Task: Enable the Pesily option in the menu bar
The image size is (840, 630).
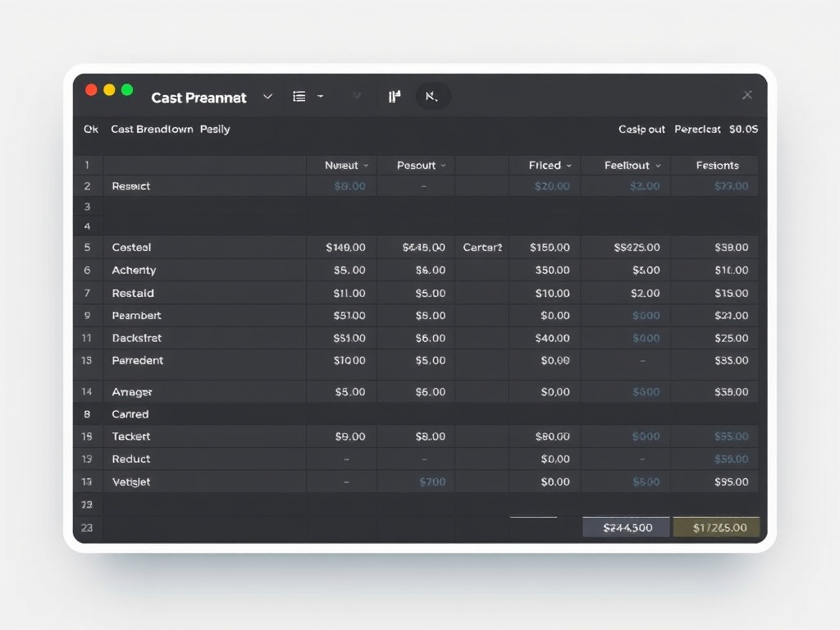Action: coord(215,129)
